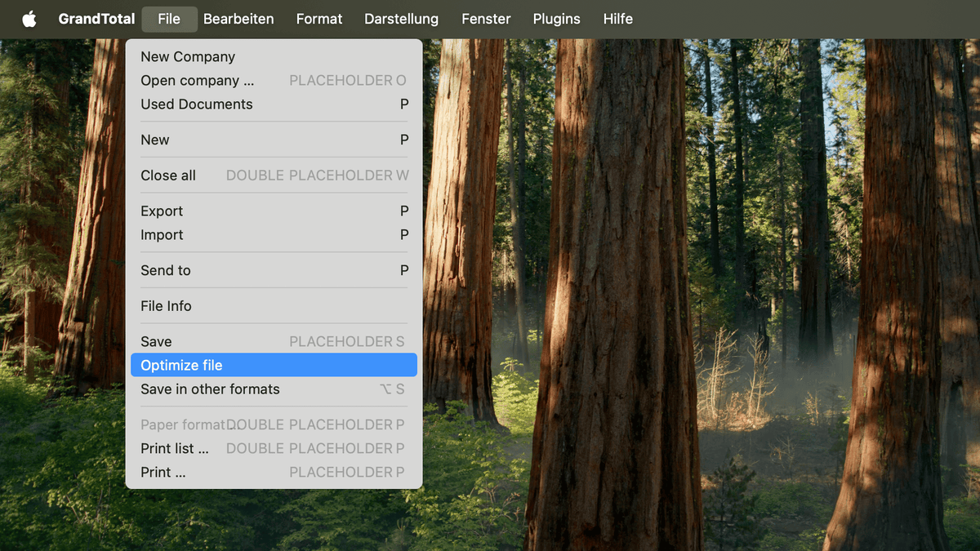
Task: Click the Export option
Action: (161, 211)
